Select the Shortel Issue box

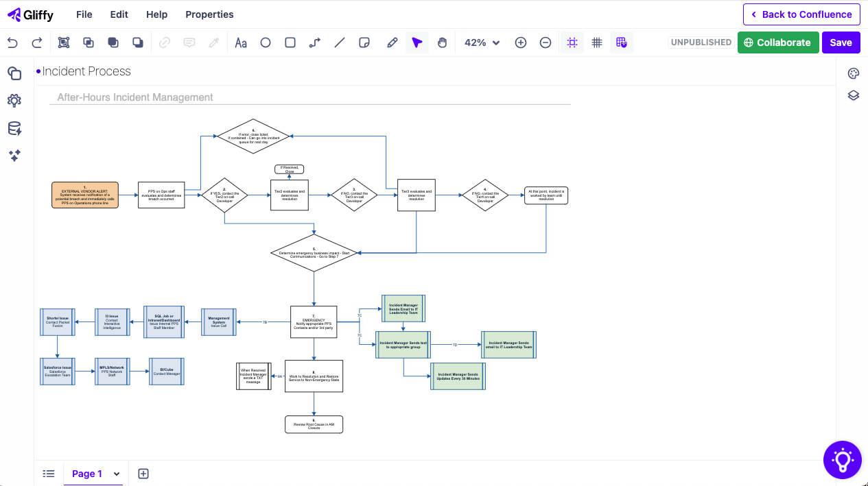58,322
